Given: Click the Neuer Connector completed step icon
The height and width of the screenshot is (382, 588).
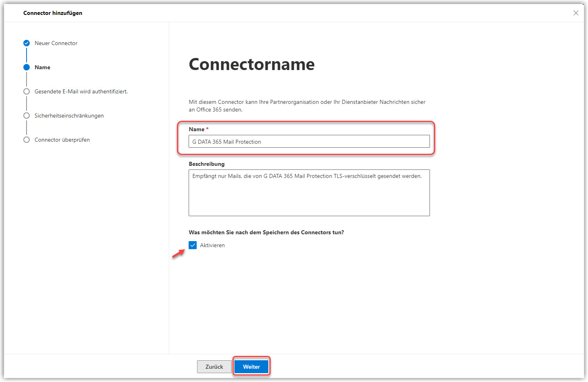Looking at the screenshot, I should (x=27, y=43).
